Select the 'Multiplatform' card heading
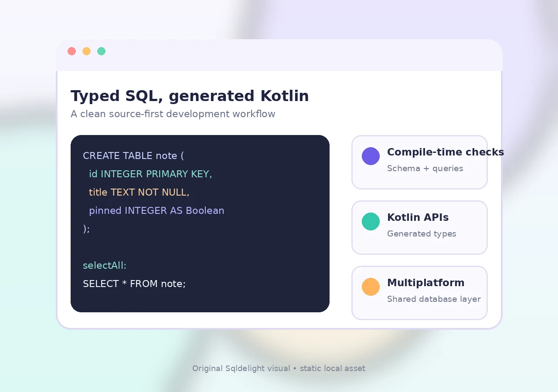The width and height of the screenshot is (558, 392). [426, 283]
